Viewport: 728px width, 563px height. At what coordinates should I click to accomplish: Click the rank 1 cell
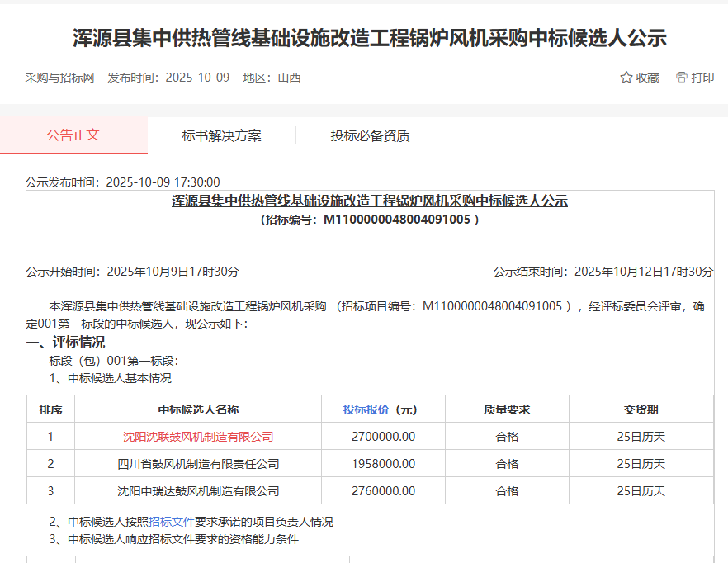pos(50,437)
